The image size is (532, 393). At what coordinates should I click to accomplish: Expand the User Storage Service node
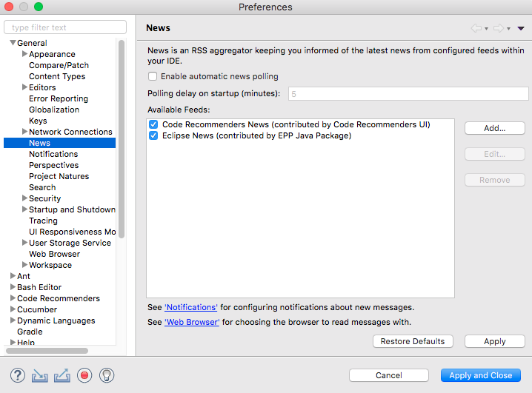click(24, 242)
